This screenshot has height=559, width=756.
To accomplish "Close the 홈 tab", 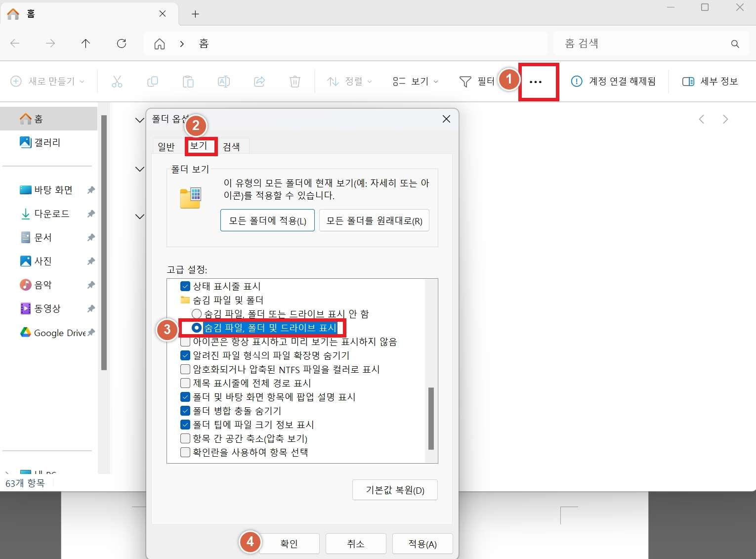I will coord(163,14).
